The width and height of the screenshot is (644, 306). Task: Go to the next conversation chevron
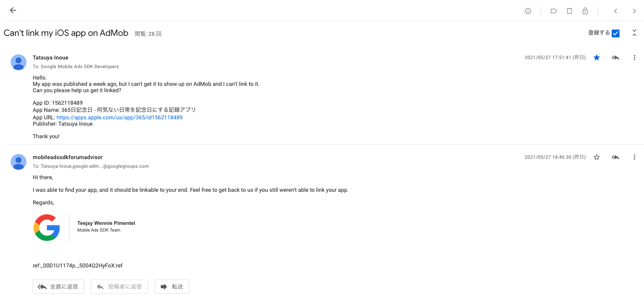point(635,11)
